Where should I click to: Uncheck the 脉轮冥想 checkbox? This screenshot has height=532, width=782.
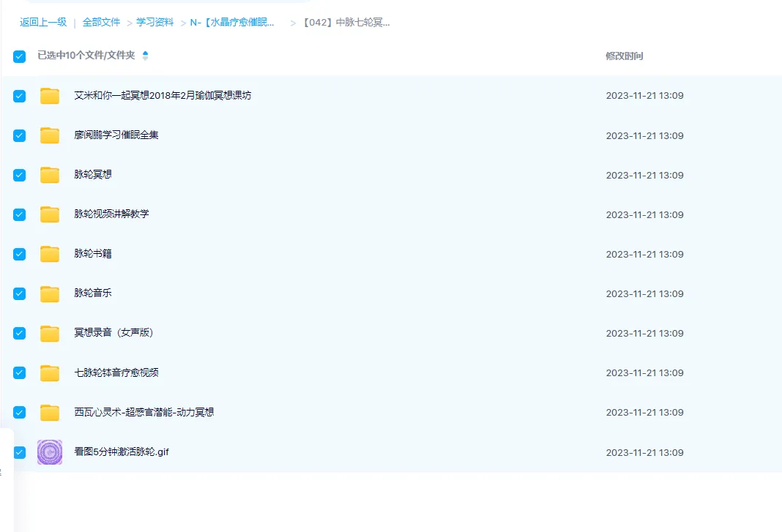click(20, 175)
